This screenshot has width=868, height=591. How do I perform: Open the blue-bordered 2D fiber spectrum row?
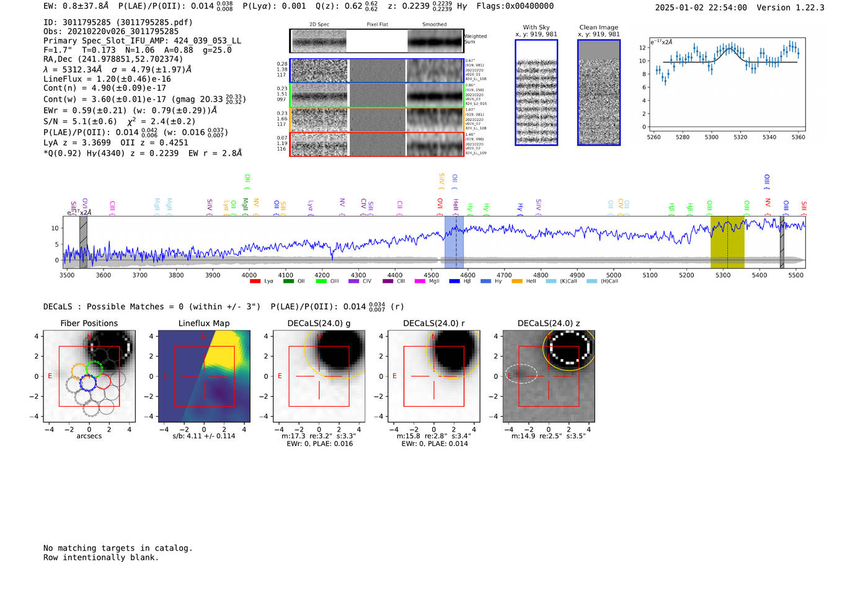tap(377, 71)
